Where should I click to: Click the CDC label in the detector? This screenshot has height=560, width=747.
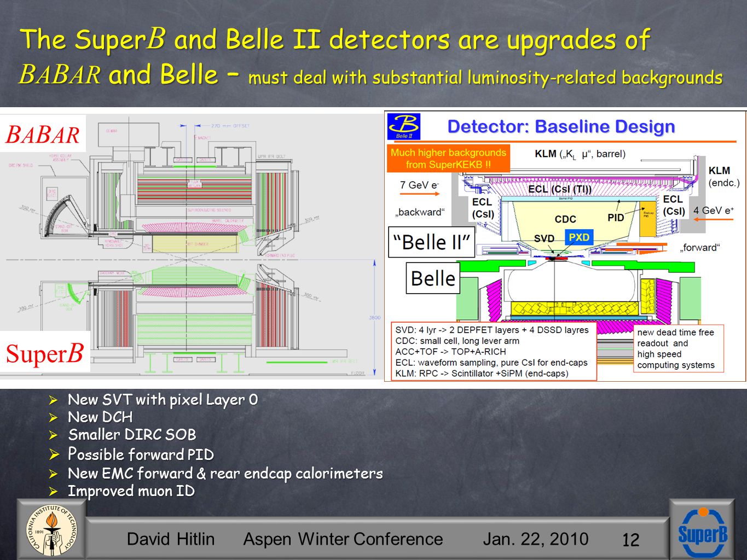coord(565,219)
